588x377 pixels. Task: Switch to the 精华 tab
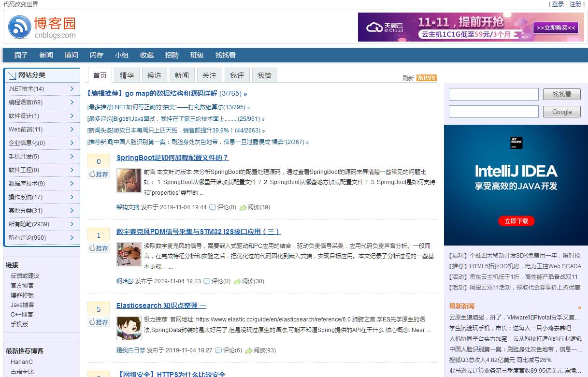[127, 75]
